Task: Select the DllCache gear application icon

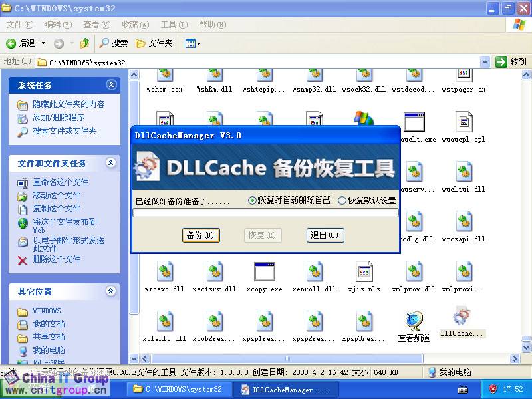Action: (x=462, y=316)
